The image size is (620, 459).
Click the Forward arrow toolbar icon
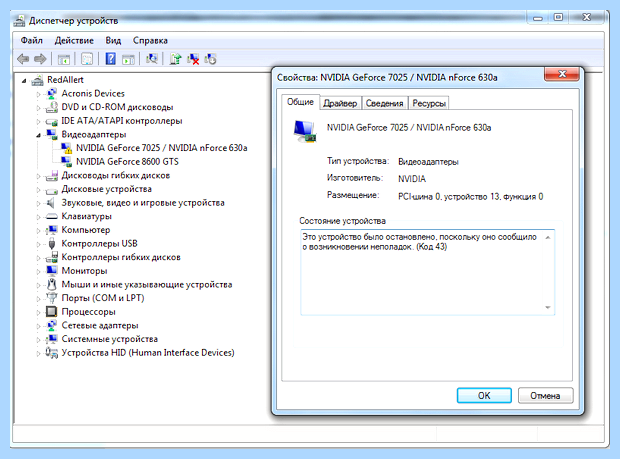click(x=40, y=59)
